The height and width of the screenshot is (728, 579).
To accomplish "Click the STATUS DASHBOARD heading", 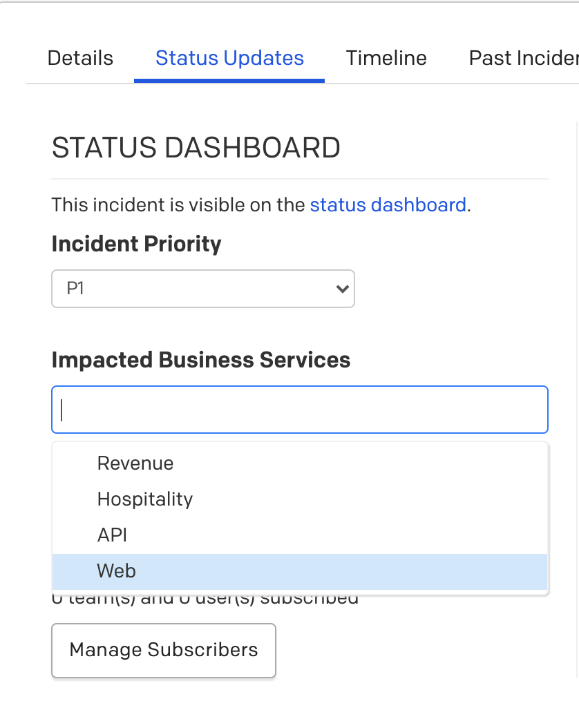I will pyautogui.click(x=196, y=148).
